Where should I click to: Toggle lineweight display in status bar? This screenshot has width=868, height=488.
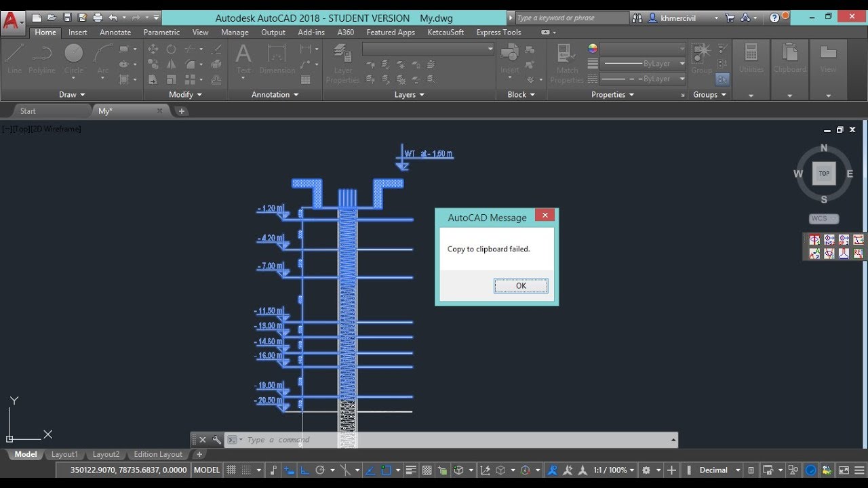click(411, 470)
